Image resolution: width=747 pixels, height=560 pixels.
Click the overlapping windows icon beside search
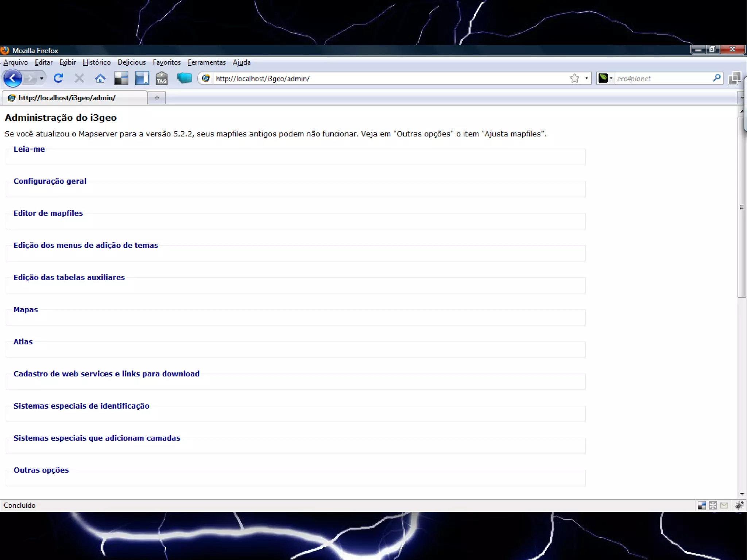(734, 78)
